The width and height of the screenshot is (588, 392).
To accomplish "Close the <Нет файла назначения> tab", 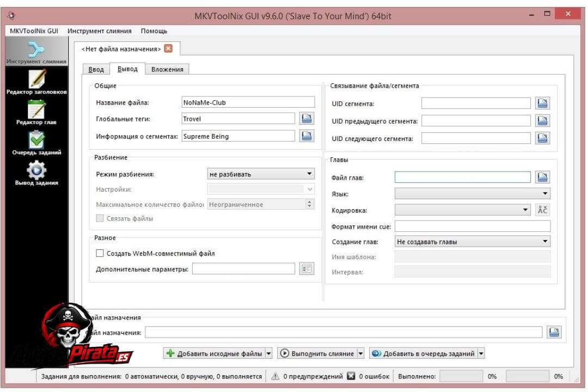I will pos(168,49).
